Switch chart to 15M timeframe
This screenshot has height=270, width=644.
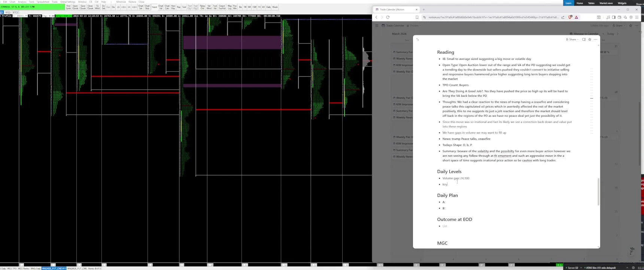(x=254, y=7)
